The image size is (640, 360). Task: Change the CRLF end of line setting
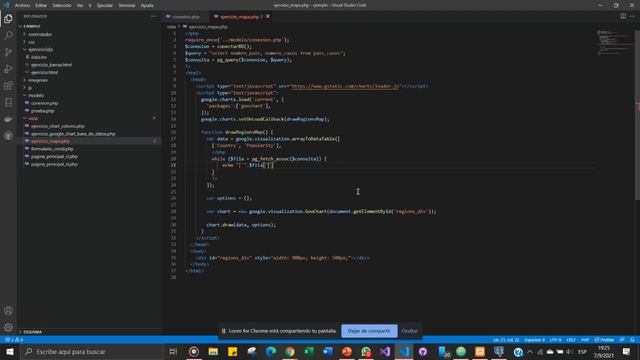(571, 340)
